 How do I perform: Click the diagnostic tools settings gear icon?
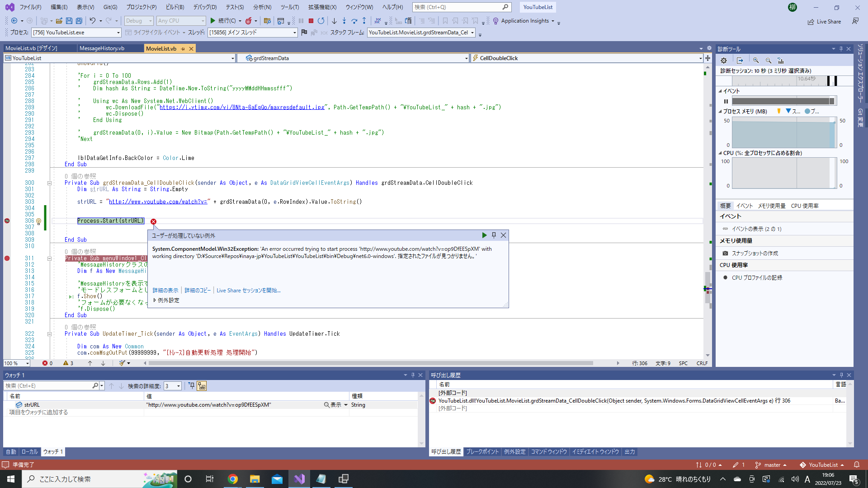click(x=724, y=61)
